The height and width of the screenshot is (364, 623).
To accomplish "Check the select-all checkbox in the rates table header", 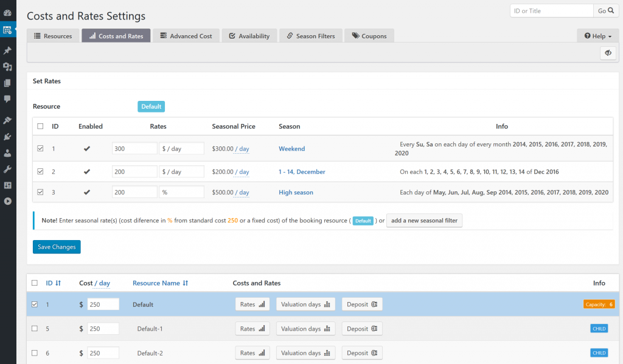I will (x=40, y=126).
